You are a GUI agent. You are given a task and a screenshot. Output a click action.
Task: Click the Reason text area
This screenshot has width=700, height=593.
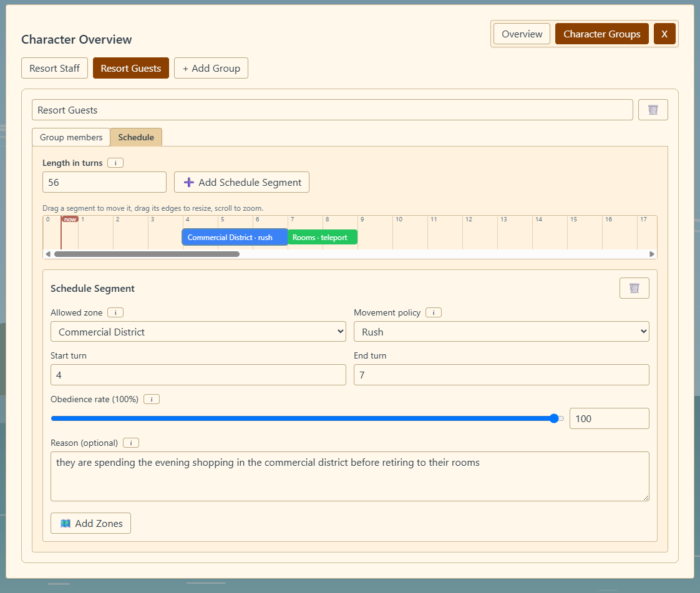(x=350, y=476)
